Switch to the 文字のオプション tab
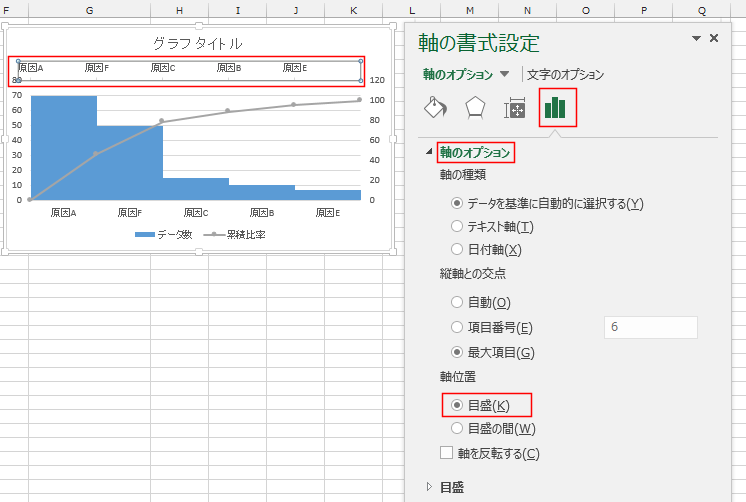This screenshot has height=502, width=746. pos(565,75)
